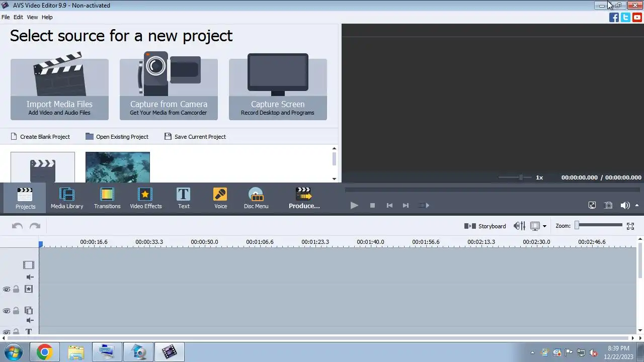Mute the video overlay track audio

tap(30, 320)
